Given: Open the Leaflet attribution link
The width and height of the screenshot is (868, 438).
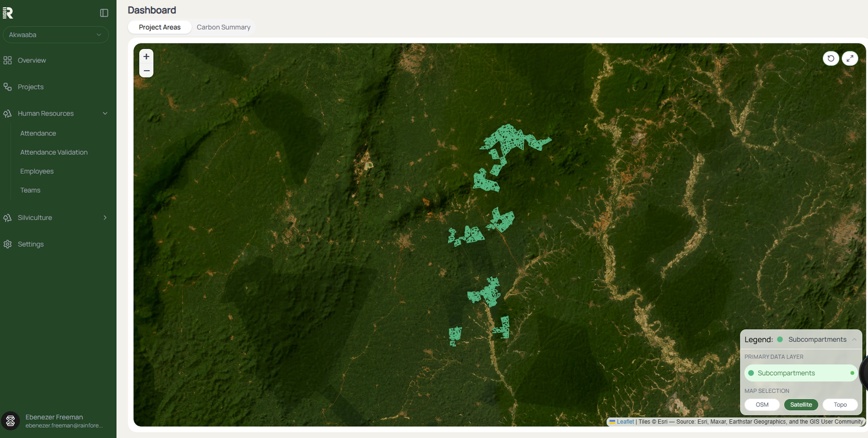Looking at the screenshot, I should (625, 422).
